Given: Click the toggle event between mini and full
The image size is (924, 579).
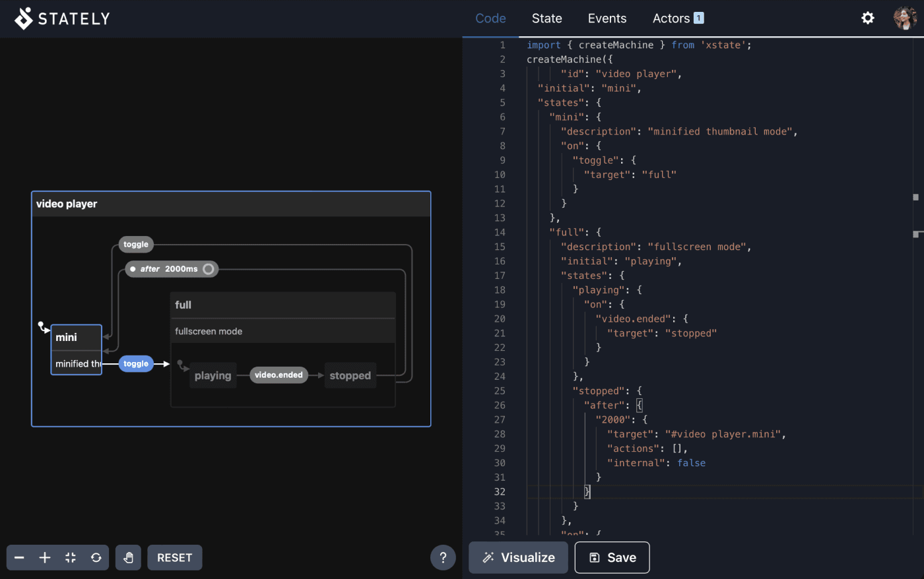Looking at the screenshot, I should click(135, 363).
